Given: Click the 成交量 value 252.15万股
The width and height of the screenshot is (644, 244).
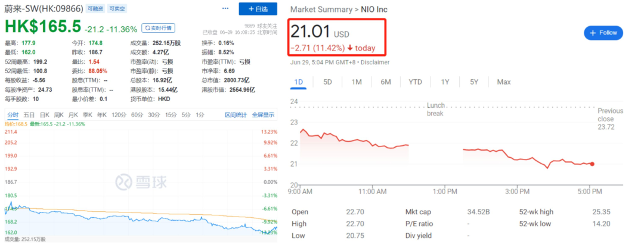Looking at the screenshot, I should coord(167,43).
